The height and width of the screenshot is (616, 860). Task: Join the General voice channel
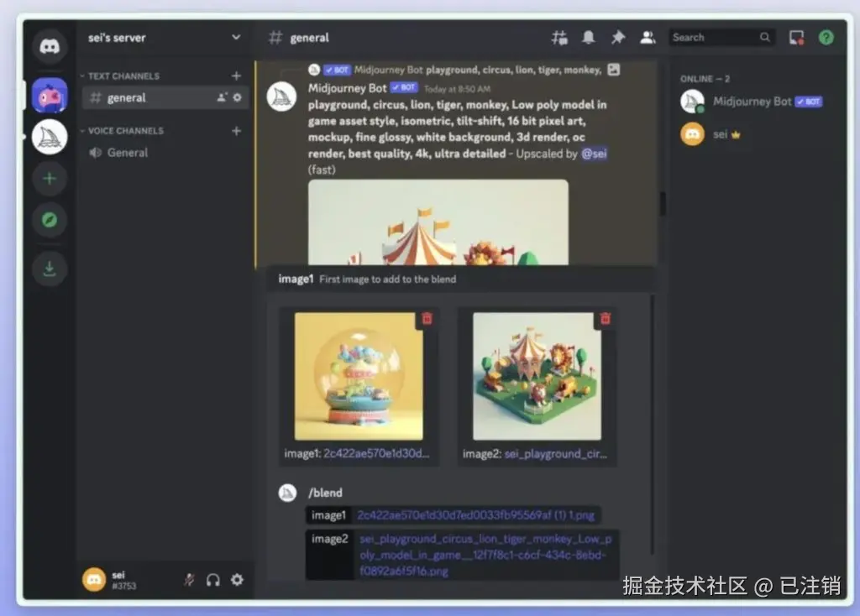[x=165, y=153]
